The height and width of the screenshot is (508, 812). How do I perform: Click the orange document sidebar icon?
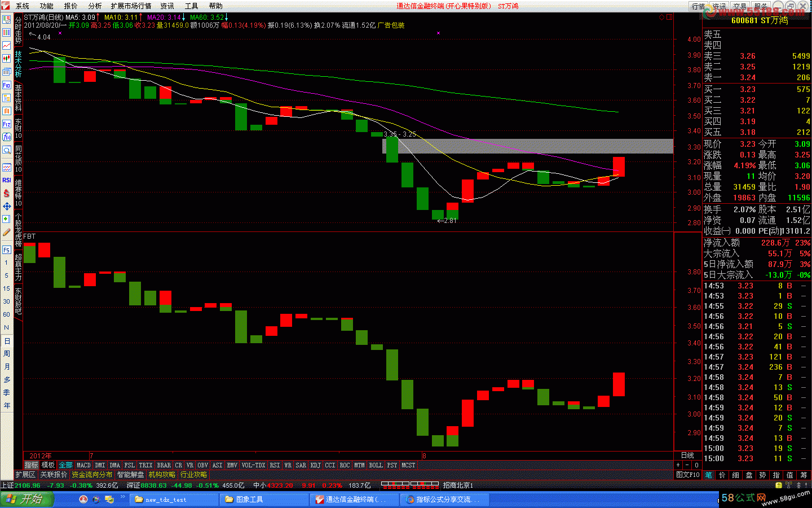[x=7, y=111]
